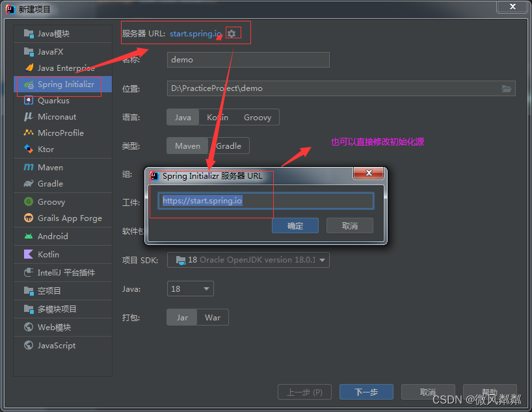This screenshot has height=412, width=532.
Task: Click the browse folder icon in location field
Action: coord(507,88)
